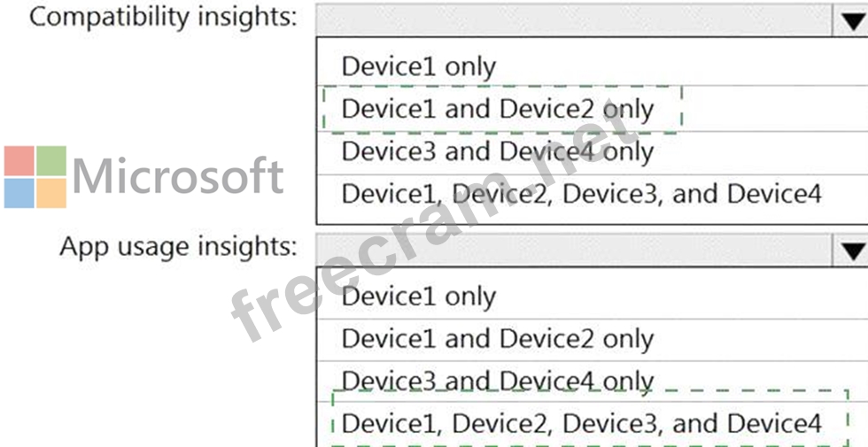
Task: Click the yellow square of Microsoft logo
Action: (51, 193)
